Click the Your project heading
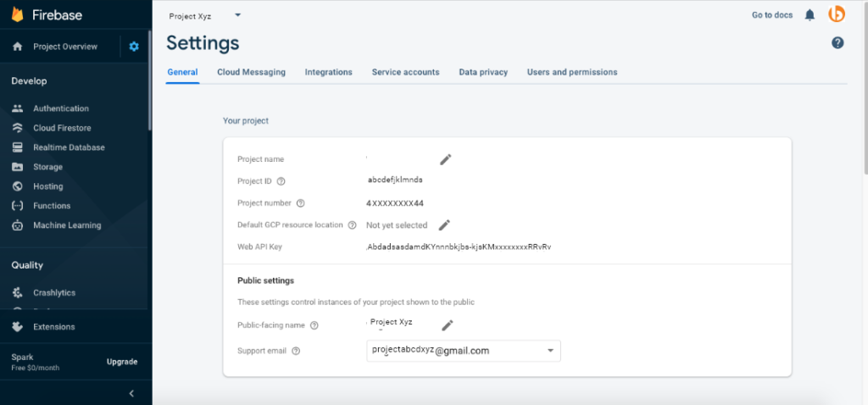 pos(246,120)
